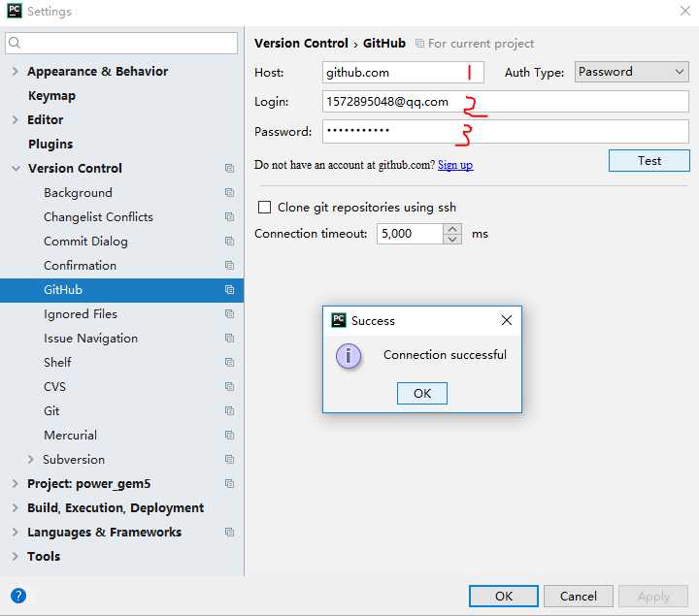
Task: Select the GitHub settings item
Action: (x=121, y=290)
